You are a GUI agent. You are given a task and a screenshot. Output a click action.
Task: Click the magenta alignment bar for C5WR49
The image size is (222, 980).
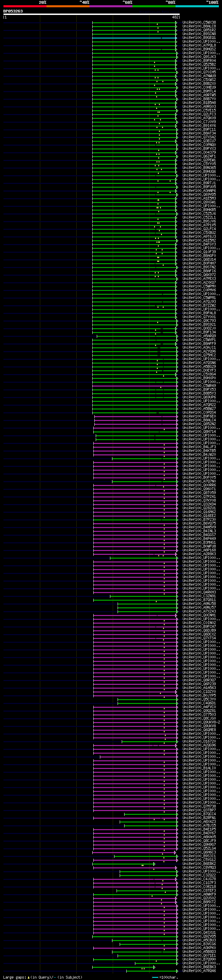[x=135, y=386]
